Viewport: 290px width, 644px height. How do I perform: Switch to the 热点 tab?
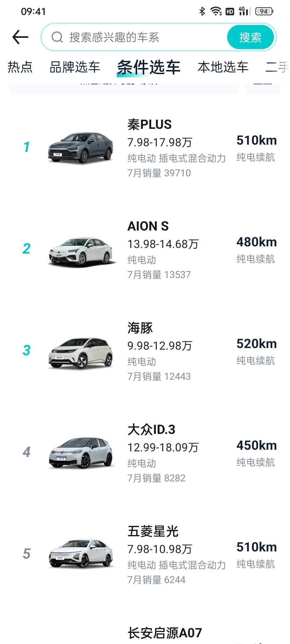(20, 67)
